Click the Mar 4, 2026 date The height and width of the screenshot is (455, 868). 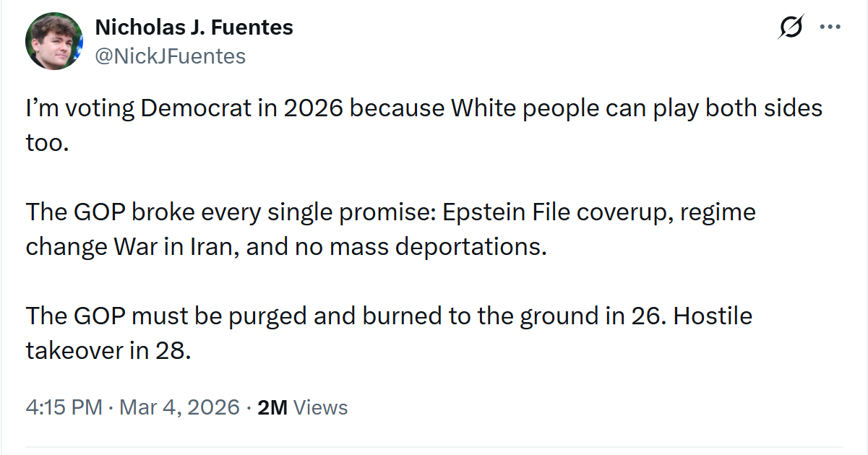coord(179,407)
